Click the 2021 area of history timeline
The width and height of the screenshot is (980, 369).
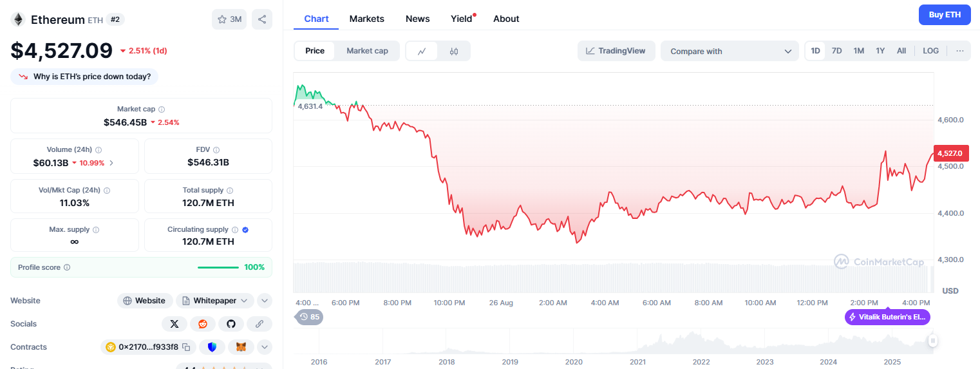coord(637,362)
